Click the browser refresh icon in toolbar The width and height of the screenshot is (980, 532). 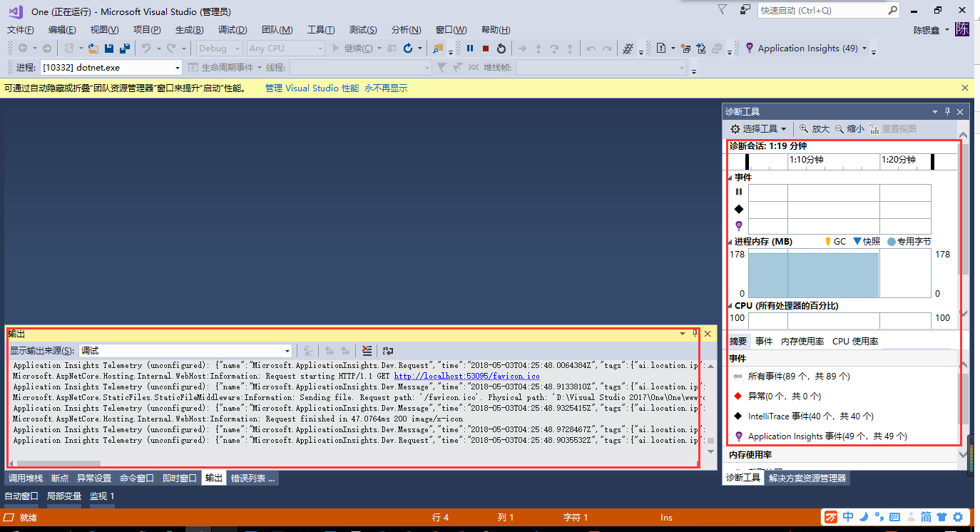[408, 48]
